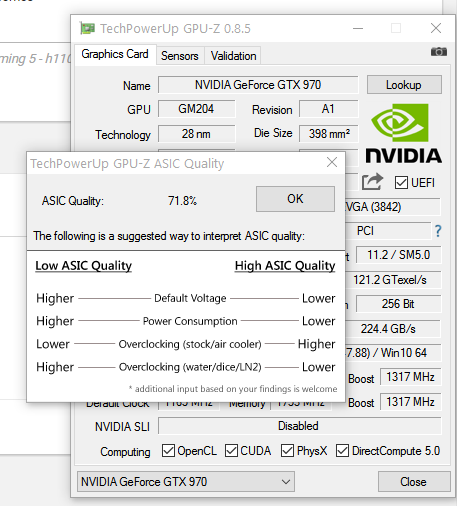Toggle the CUDA checkbox

pyautogui.click(x=231, y=451)
